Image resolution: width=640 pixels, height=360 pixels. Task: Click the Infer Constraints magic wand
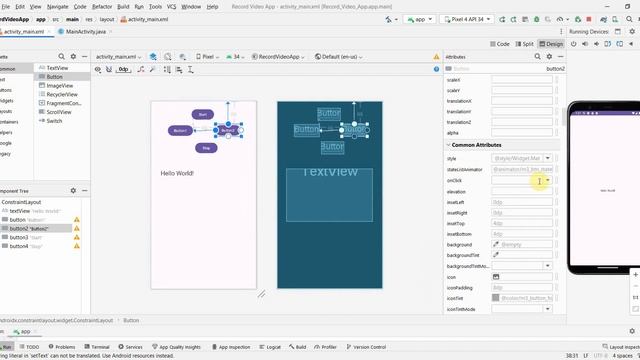click(152, 69)
